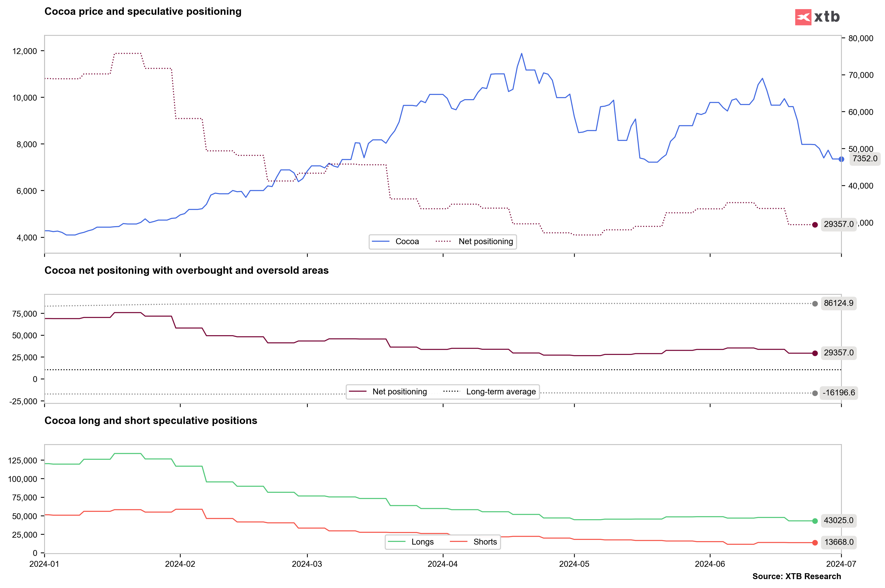Click the grey dot beside -16196.6

[815, 393]
